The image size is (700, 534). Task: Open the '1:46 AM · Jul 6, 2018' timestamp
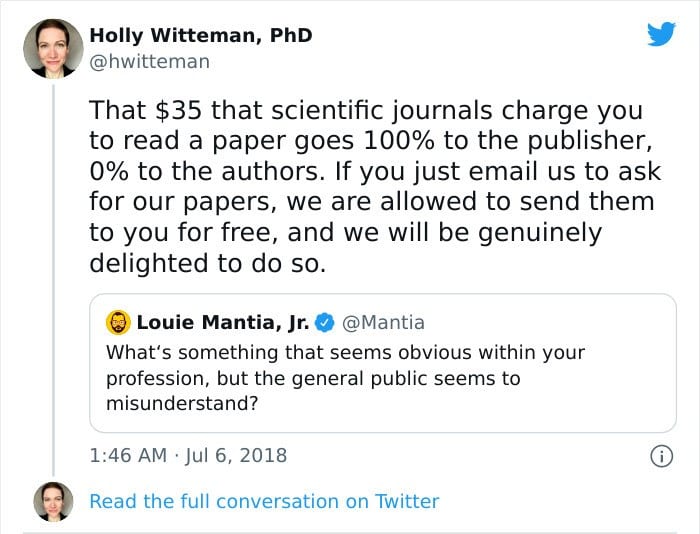click(188, 455)
